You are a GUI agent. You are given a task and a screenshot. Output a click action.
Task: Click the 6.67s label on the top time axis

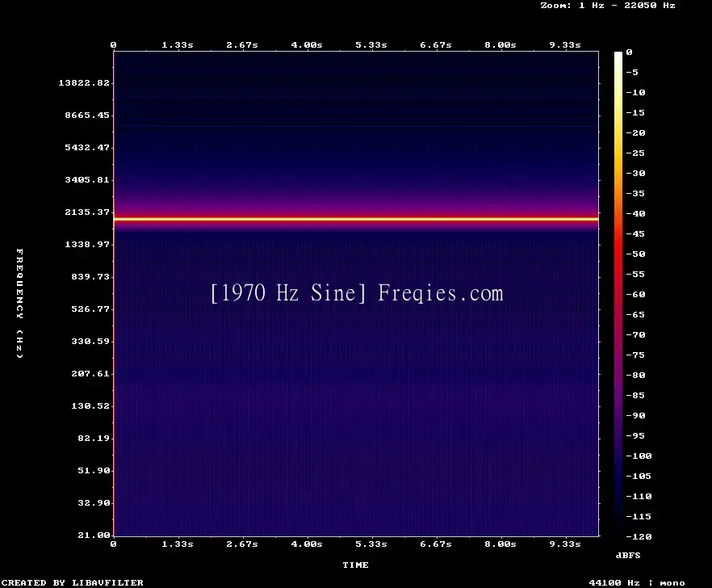(x=435, y=44)
